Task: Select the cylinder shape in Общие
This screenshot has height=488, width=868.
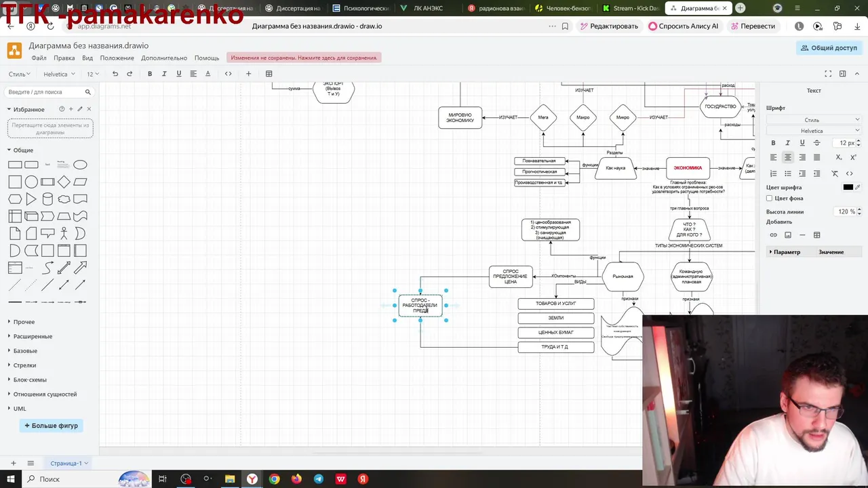Action: click(47, 199)
